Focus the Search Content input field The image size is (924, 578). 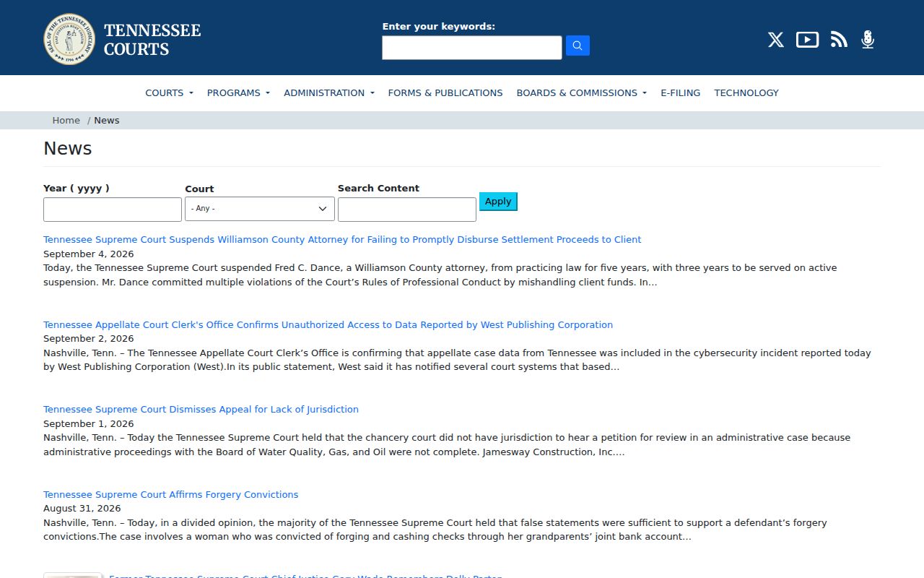point(407,210)
